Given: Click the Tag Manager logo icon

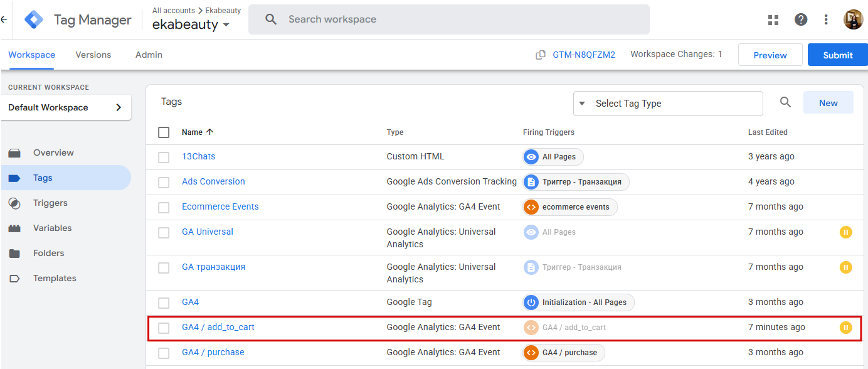Looking at the screenshot, I should pos(34,20).
